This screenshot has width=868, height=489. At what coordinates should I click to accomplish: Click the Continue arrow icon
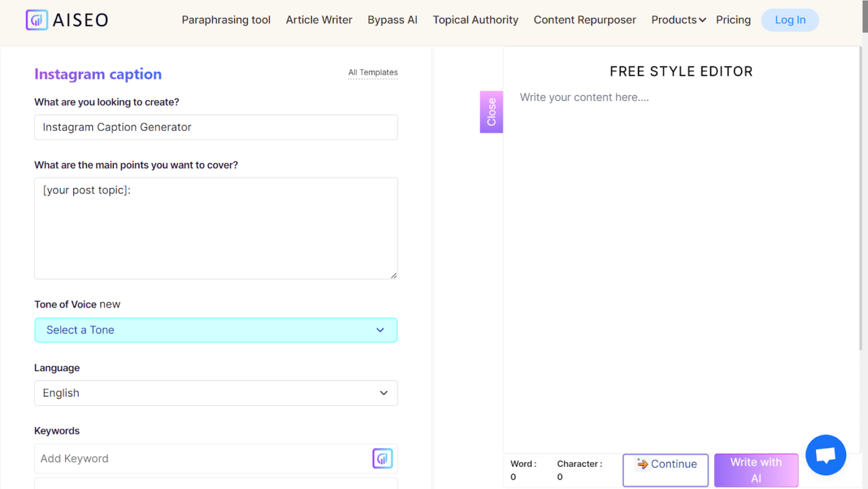642,464
